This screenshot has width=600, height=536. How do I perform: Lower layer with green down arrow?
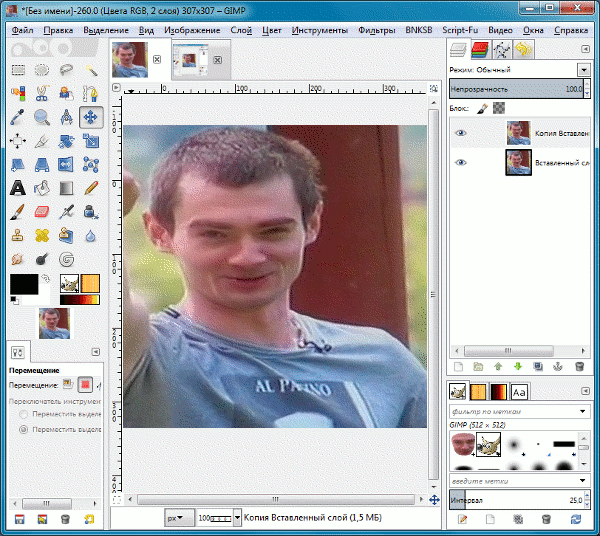518,367
